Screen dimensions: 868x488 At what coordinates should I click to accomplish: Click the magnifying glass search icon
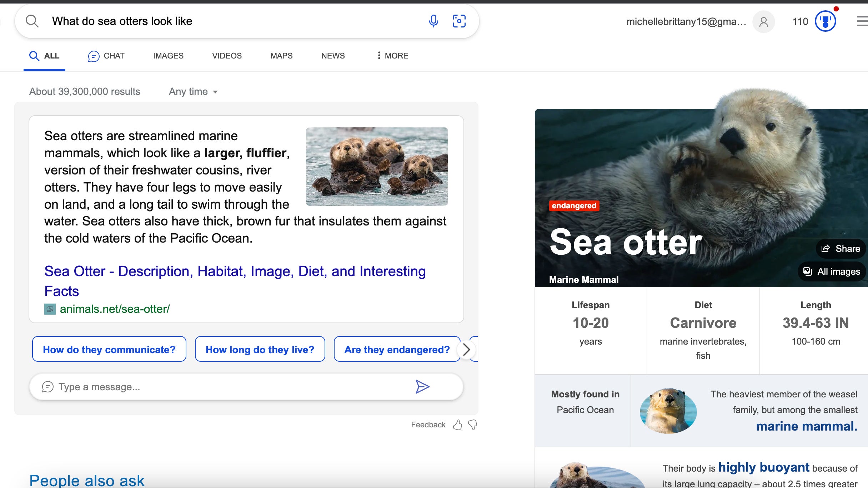point(32,21)
